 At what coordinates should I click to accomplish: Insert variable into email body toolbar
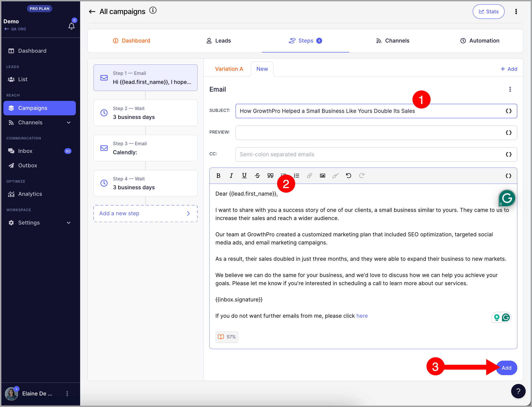click(508, 176)
